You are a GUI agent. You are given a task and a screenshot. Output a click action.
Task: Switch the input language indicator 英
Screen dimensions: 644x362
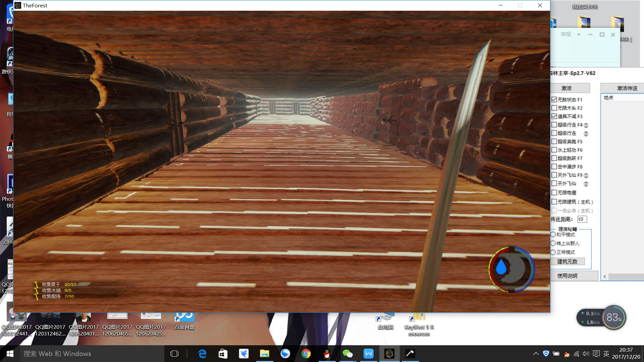tap(606, 354)
